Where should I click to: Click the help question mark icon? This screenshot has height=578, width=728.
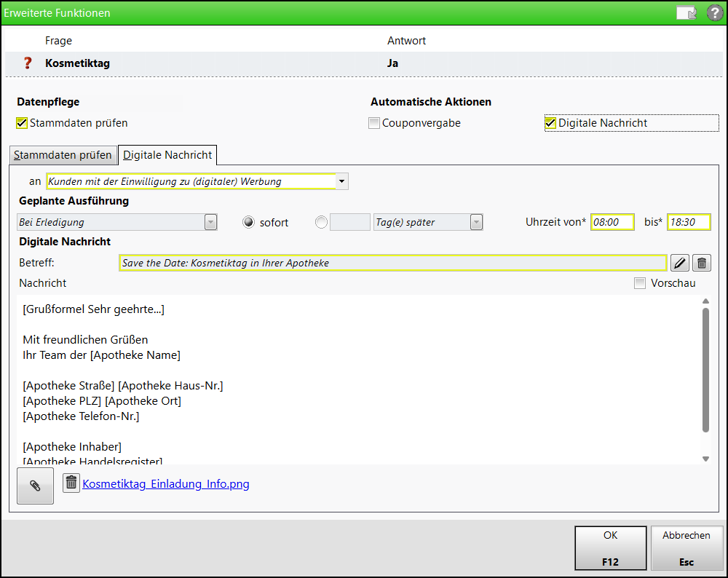click(715, 13)
